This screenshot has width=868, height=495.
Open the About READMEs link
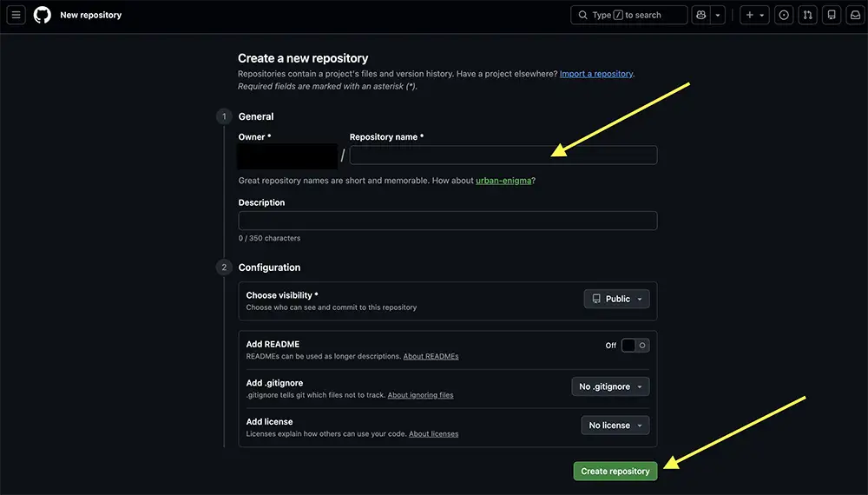[x=431, y=356]
